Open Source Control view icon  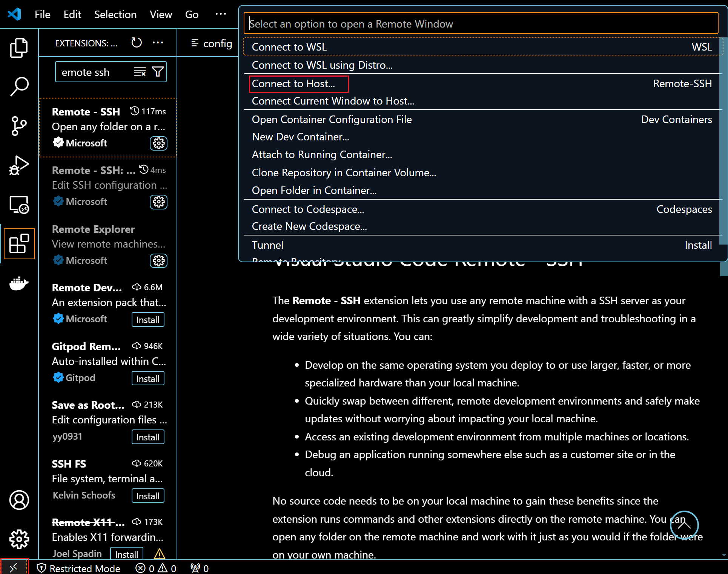pos(19,126)
